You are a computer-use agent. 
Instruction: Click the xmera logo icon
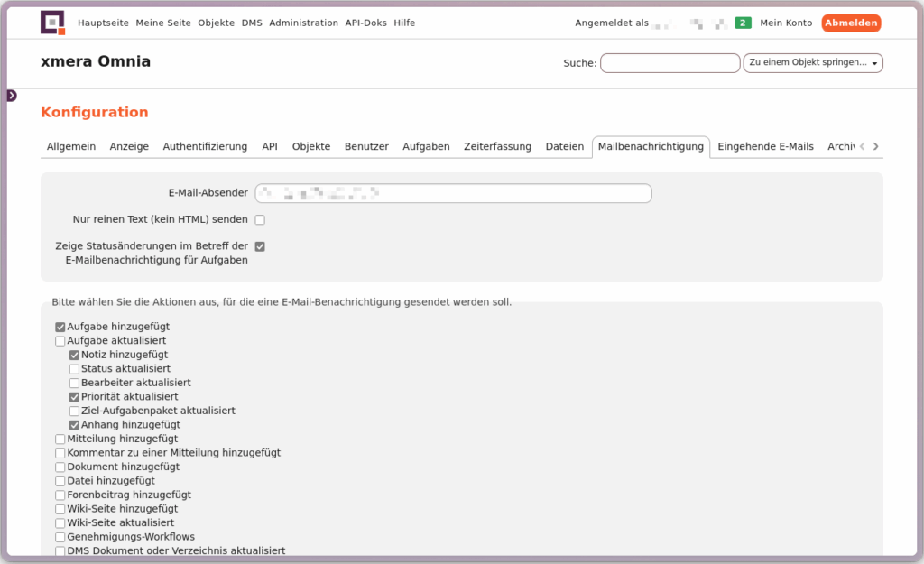[52, 23]
